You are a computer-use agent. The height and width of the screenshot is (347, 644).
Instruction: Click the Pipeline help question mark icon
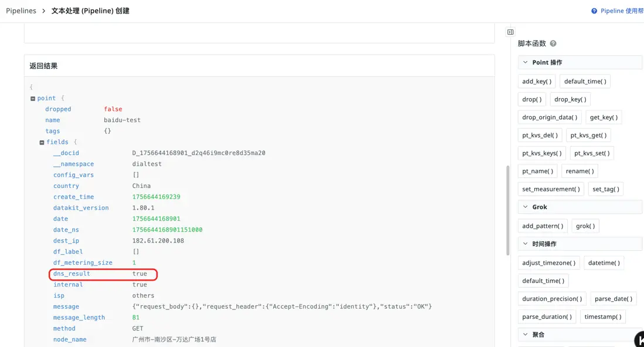pos(594,11)
